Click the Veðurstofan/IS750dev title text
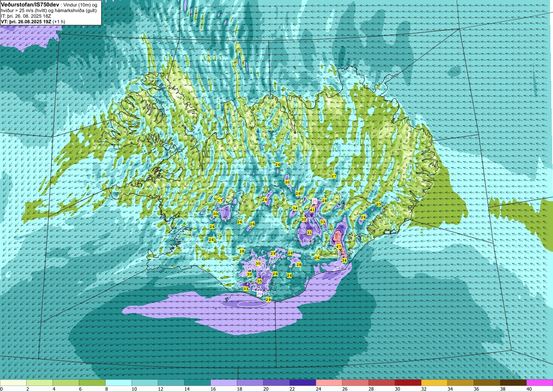 tap(30, 4)
